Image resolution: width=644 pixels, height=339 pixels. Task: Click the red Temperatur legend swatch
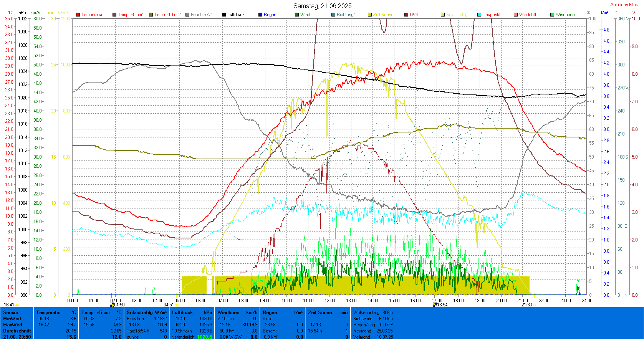pos(78,15)
